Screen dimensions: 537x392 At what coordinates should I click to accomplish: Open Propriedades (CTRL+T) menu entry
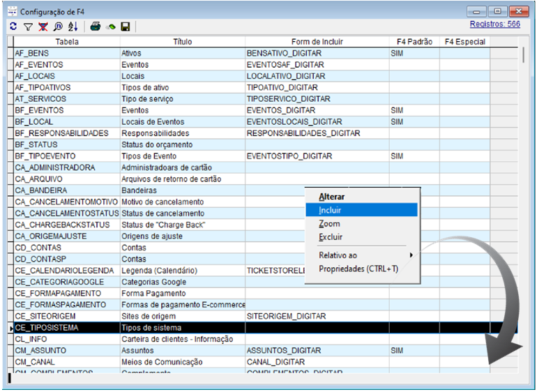tap(358, 269)
